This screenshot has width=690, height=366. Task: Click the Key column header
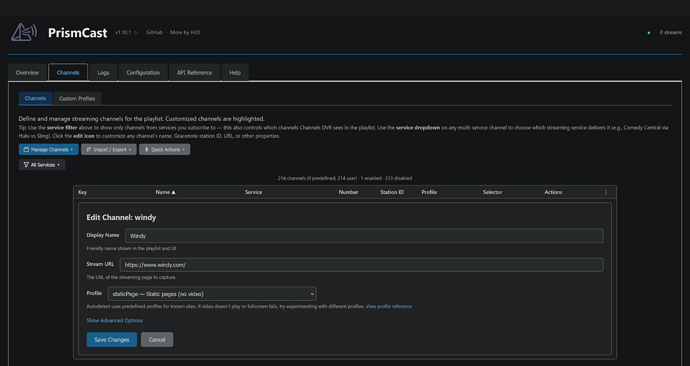point(82,192)
